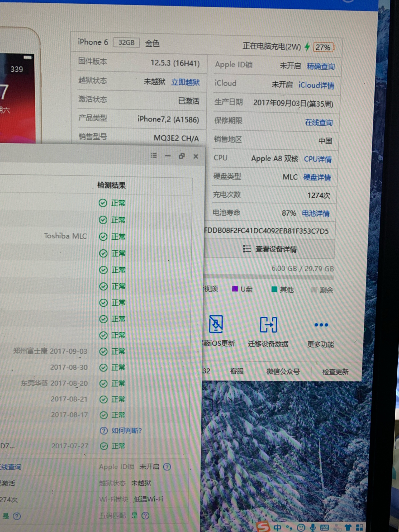Click help icon next to 五码匹配 是
The width and height of the screenshot is (399, 532).
click(145, 515)
